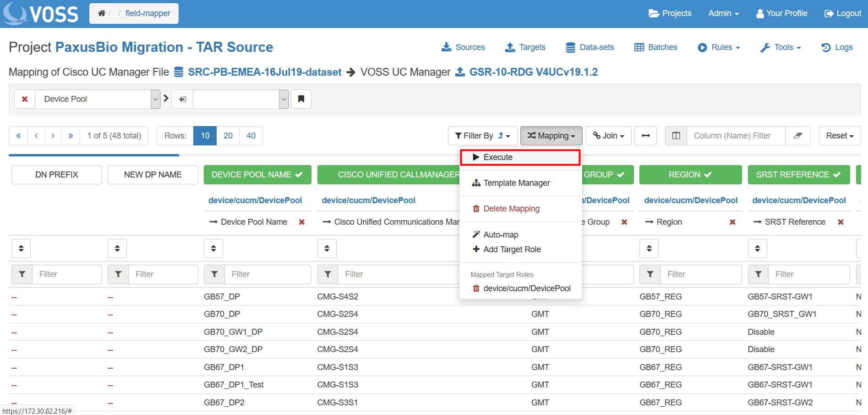Screen dimensions: 868x415
Task: Open the Filter By dropdown
Action: pyautogui.click(x=482, y=136)
